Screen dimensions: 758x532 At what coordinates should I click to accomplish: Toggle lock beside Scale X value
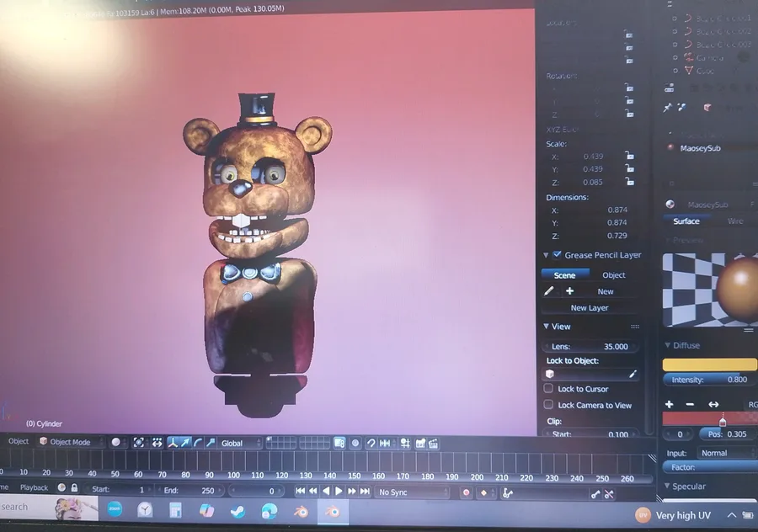click(629, 156)
